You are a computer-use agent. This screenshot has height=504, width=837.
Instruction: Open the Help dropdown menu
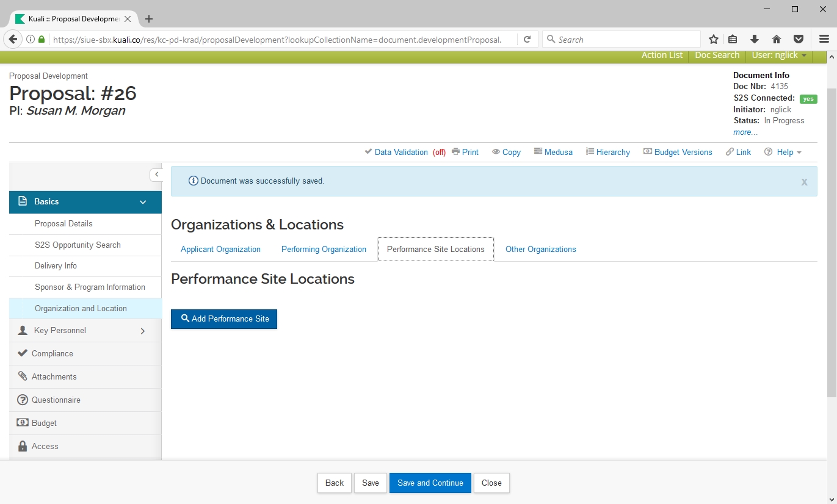[x=784, y=152]
